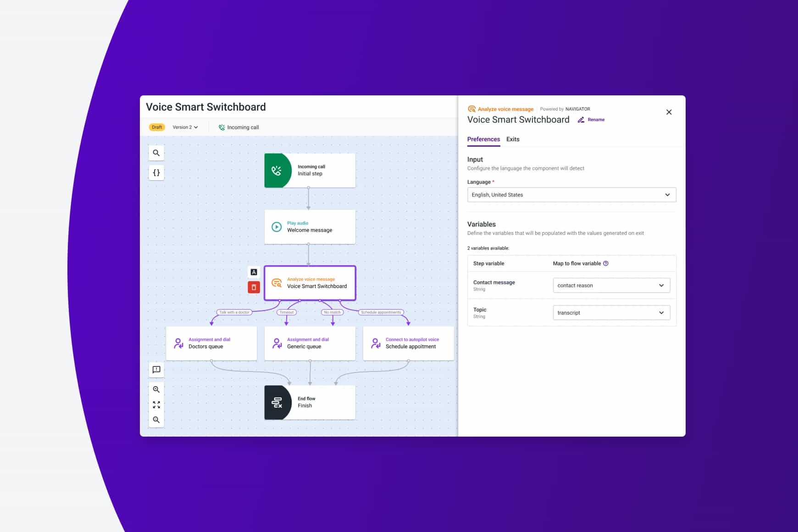Open the contact reason variable dropdown
This screenshot has height=532, width=798.
click(611, 285)
